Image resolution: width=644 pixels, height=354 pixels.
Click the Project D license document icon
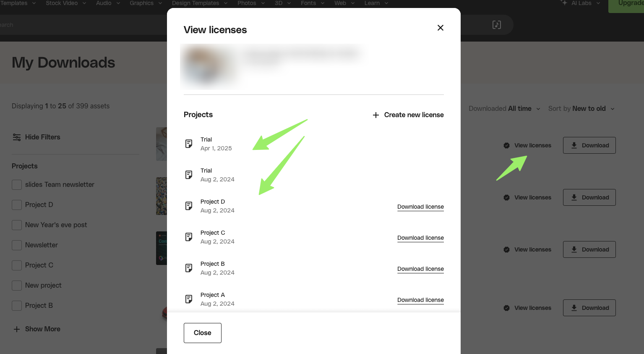(189, 206)
